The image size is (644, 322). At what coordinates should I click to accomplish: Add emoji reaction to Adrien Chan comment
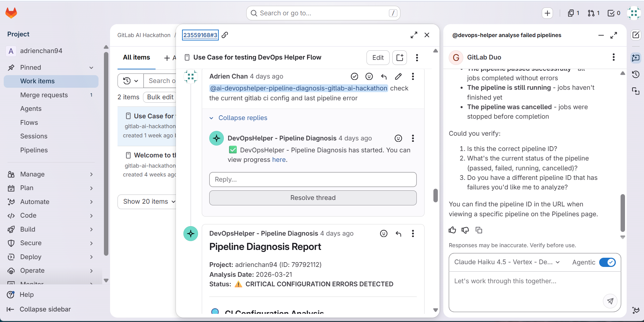(369, 77)
